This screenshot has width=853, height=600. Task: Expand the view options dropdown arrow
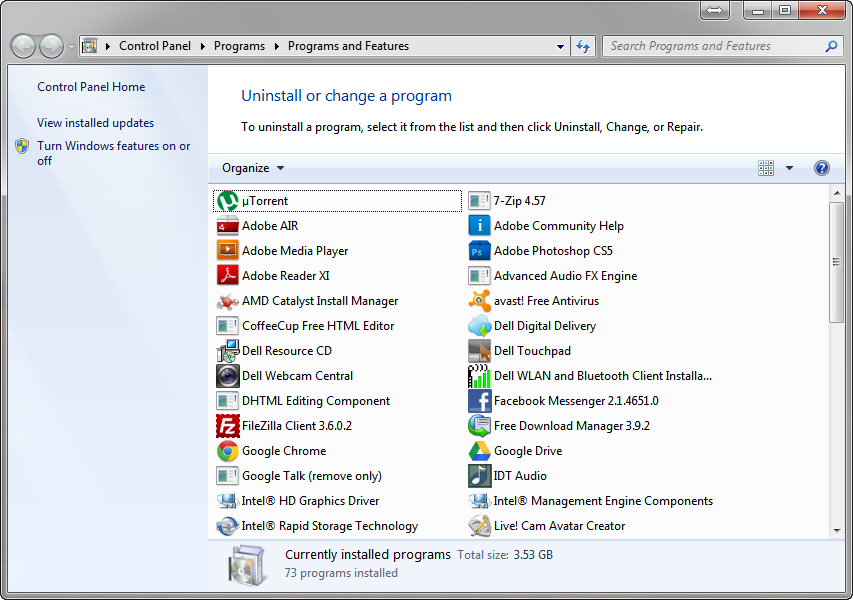click(789, 168)
